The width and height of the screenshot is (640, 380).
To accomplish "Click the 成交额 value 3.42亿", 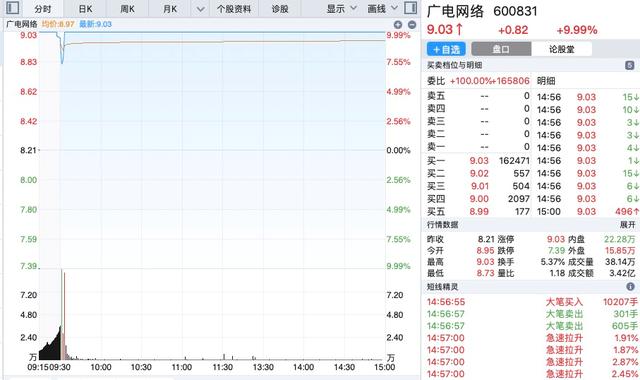I will [622, 273].
